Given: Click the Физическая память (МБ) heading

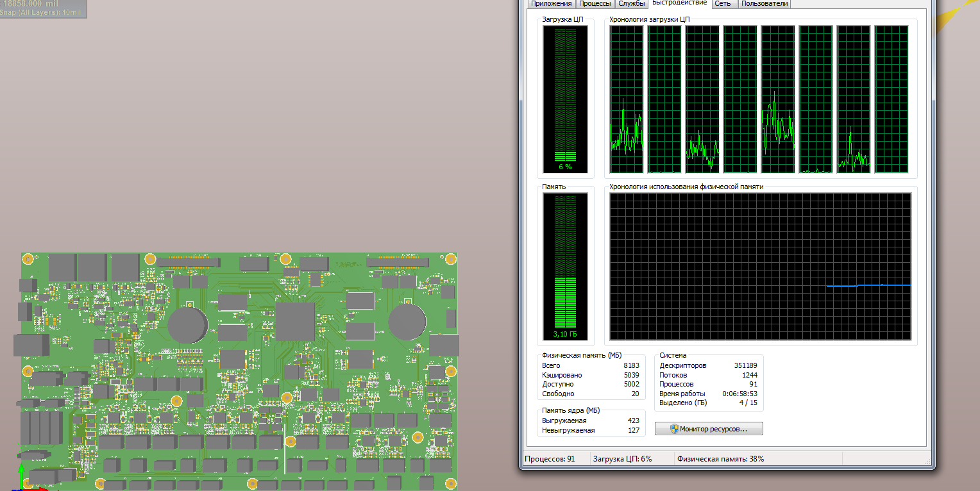Looking at the screenshot, I should coord(582,355).
